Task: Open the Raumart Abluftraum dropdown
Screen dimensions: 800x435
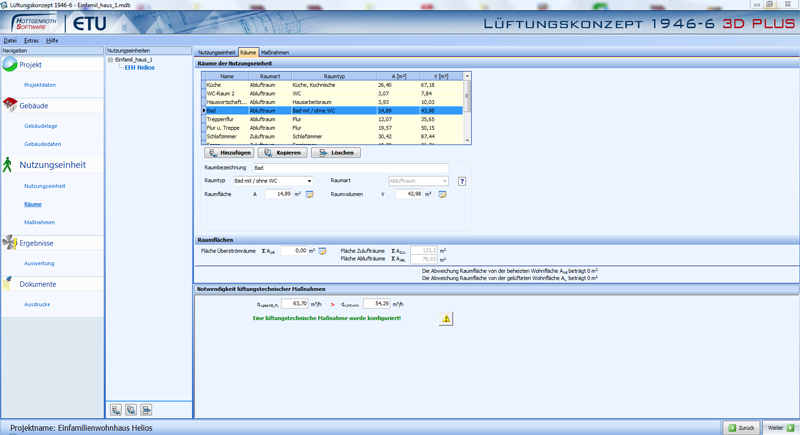Action: click(x=444, y=181)
